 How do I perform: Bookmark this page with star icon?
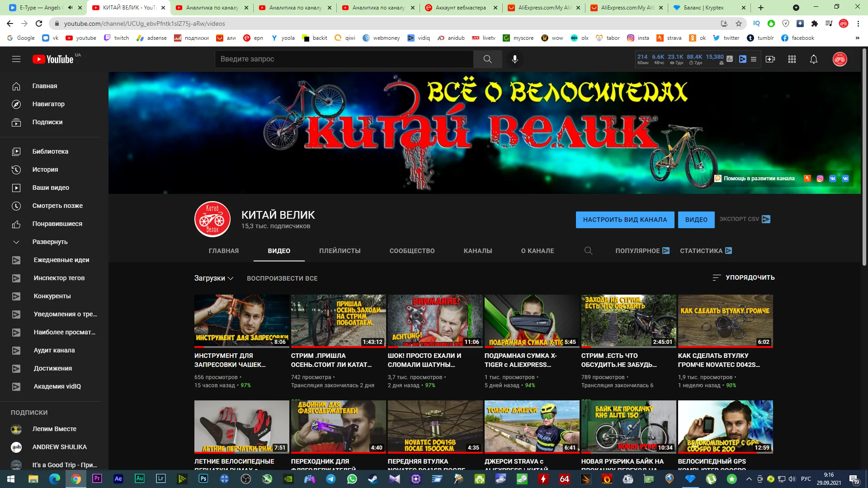point(739,23)
